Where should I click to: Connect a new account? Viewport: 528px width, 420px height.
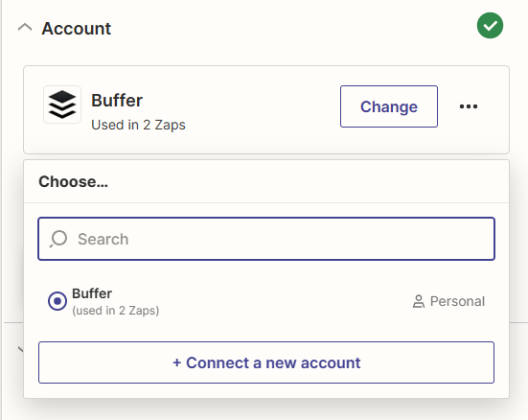(266, 362)
